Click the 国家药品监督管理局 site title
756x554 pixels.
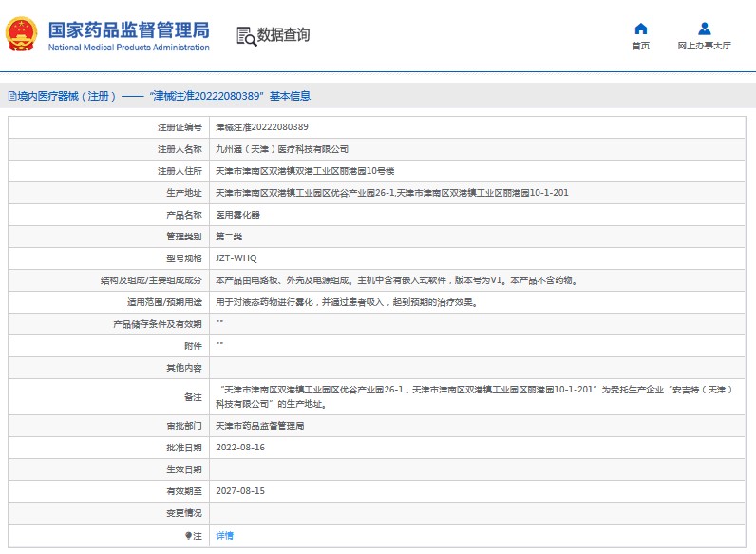coord(128,29)
